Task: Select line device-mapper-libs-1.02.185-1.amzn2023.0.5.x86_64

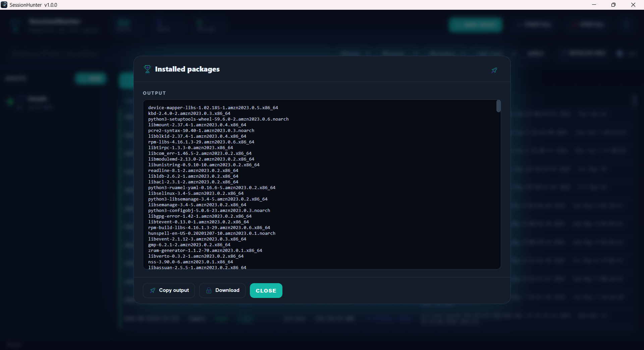Action: [213, 108]
